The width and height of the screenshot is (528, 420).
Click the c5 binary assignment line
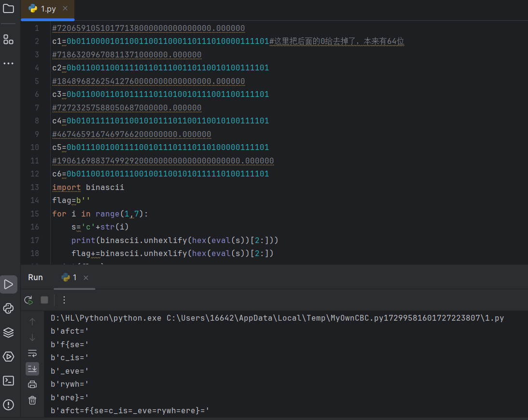click(x=161, y=147)
